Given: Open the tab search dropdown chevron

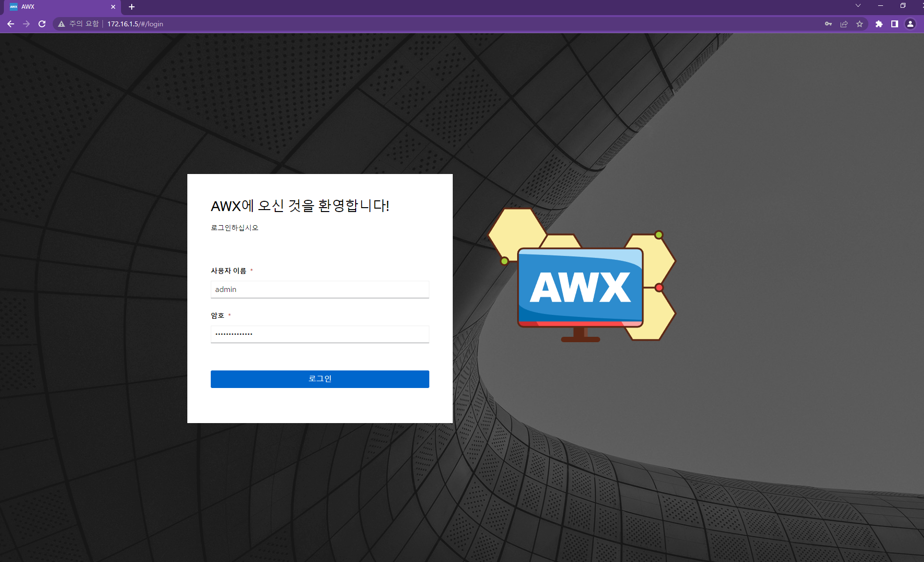Looking at the screenshot, I should [x=858, y=6].
